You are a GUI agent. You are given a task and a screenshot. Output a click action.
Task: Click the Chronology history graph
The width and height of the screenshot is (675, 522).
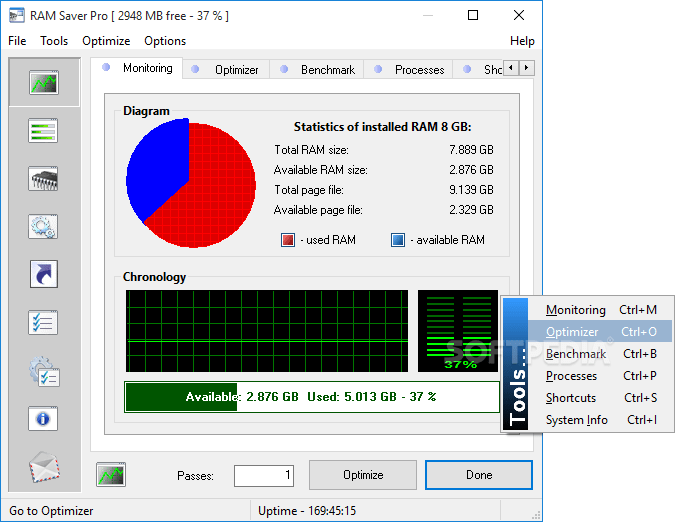click(x=267, y=330)
